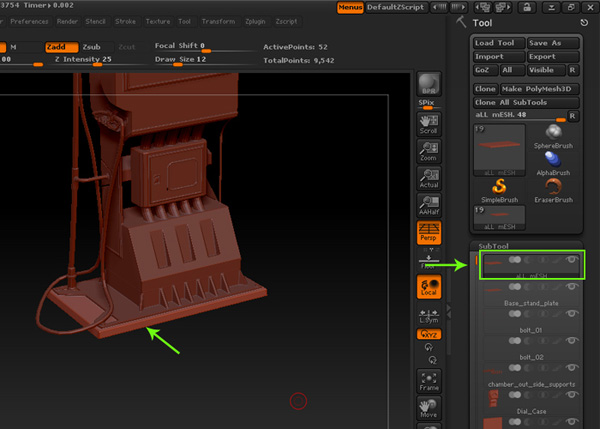
Task: Open the Texture menu
Action: pos(158,21)
